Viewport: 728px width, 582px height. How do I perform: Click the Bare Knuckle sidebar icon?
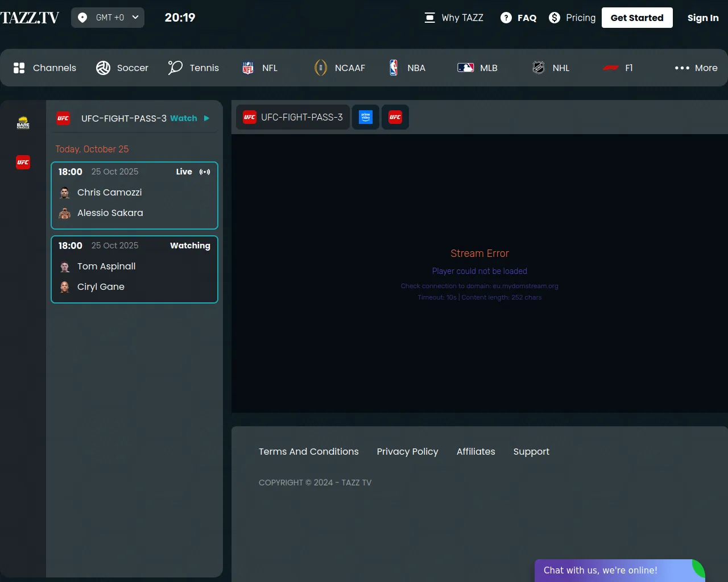pyautogui.click(x=23, y=123)
